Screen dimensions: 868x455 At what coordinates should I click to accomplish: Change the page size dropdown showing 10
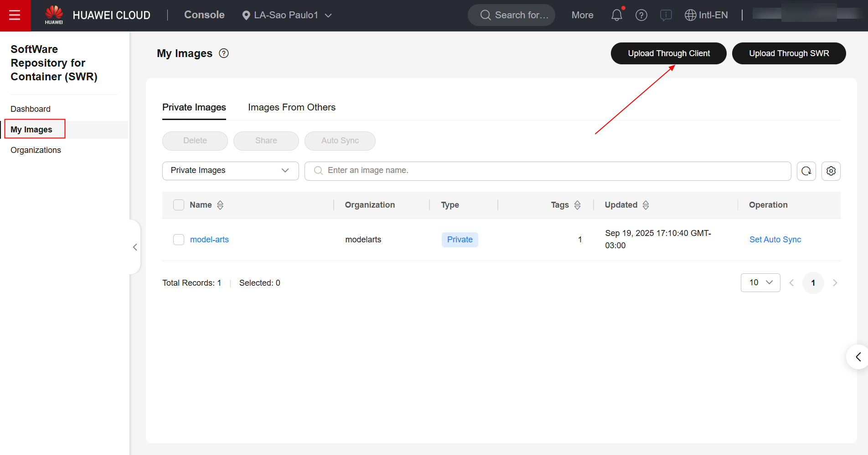(760, 282)
